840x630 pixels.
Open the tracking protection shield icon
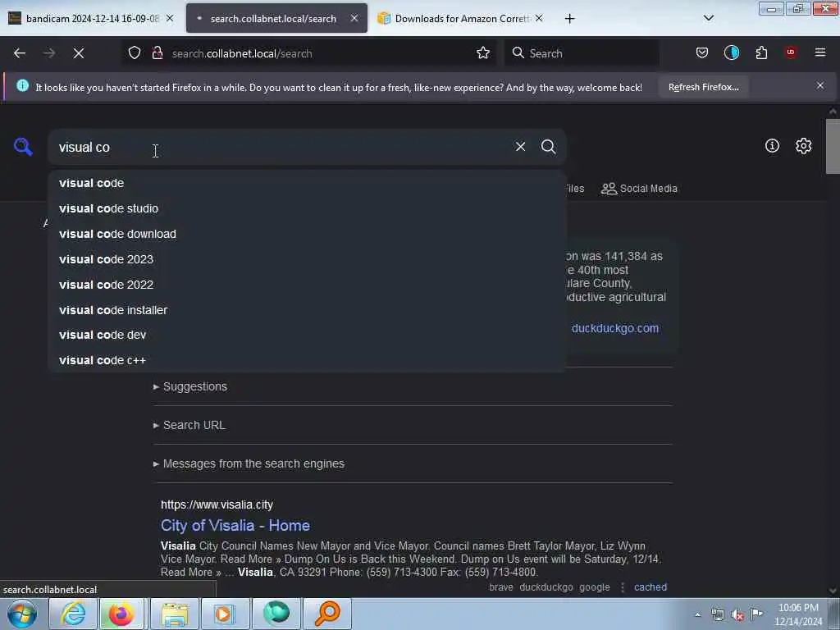(135, 53)
